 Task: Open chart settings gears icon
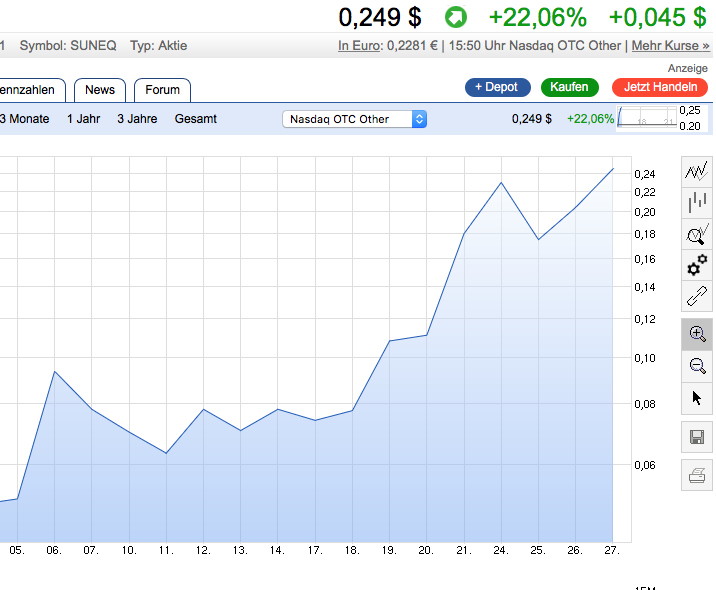[x=697, y=266]
